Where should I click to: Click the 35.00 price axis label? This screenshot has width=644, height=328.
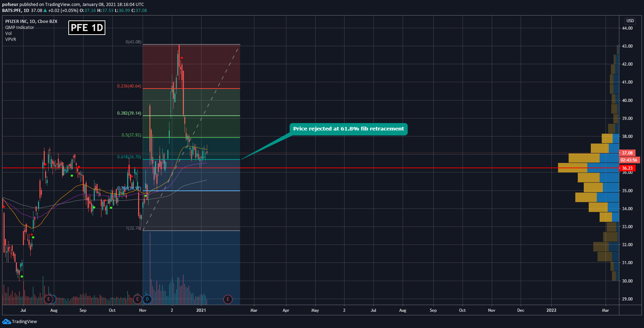627,191
